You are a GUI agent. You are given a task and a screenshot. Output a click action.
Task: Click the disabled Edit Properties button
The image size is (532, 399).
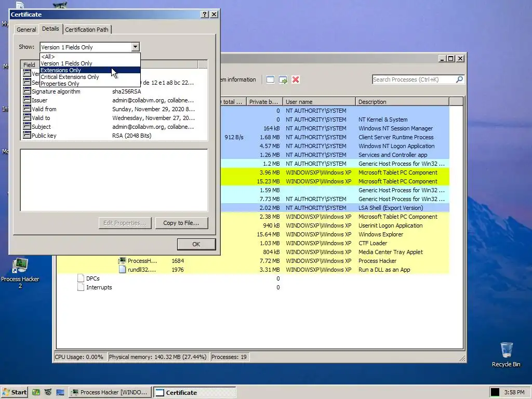point(125,223)
